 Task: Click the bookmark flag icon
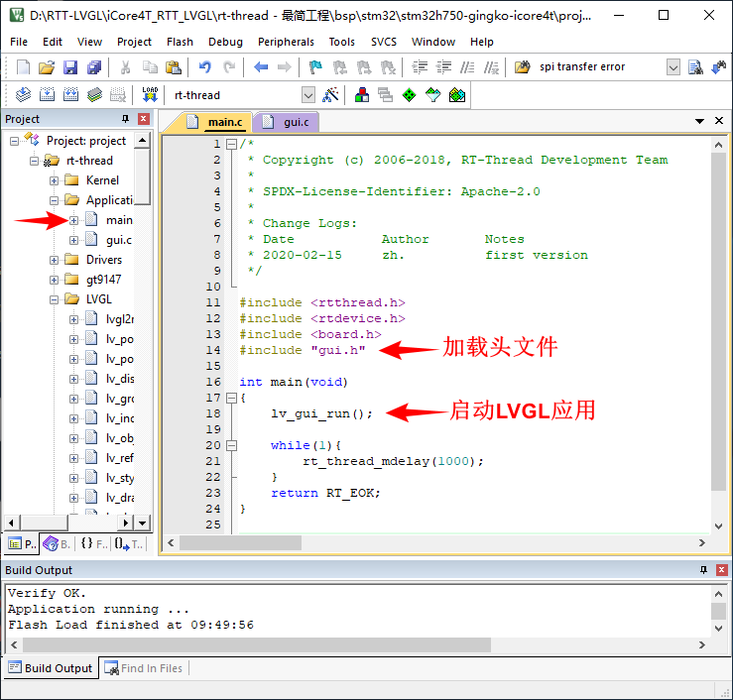[314, 67]
